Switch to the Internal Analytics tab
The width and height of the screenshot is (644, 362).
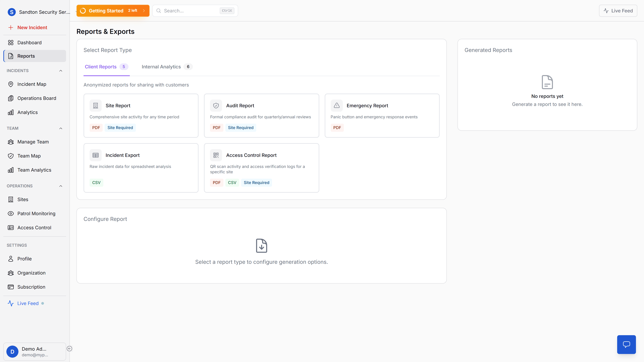pyautogui.click(x=161, y=67)
